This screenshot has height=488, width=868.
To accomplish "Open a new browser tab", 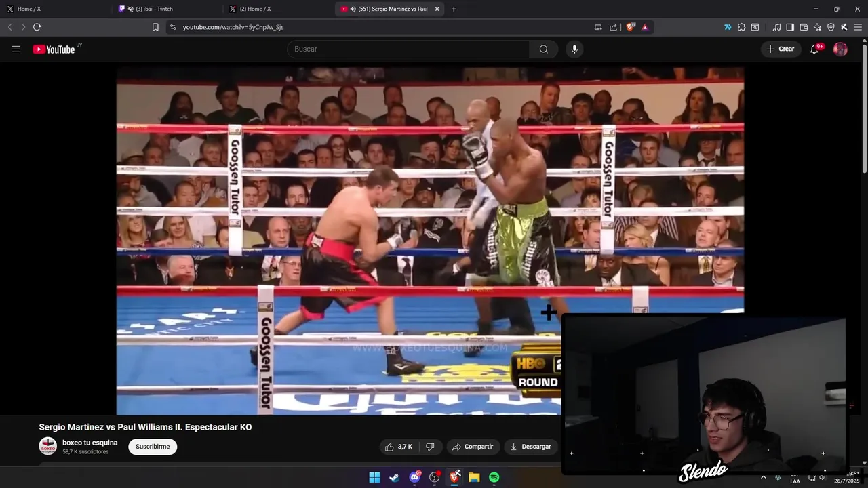I will (454, 9).
